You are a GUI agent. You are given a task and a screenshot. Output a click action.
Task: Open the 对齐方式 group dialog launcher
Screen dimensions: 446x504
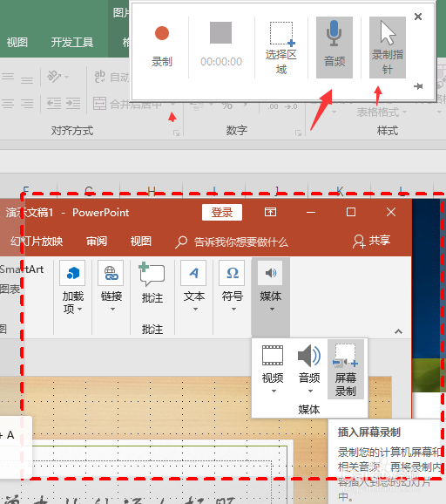pyautogui.click(x=176, y=133)
